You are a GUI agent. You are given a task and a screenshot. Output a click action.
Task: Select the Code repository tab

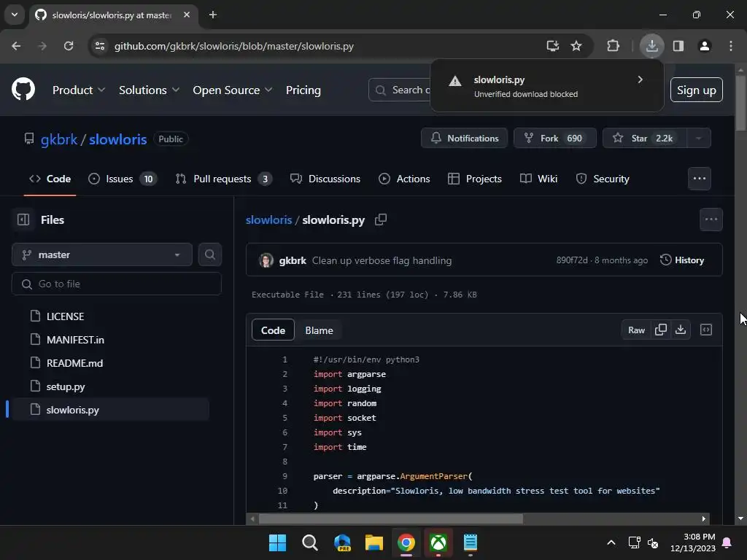pos(50,179)
